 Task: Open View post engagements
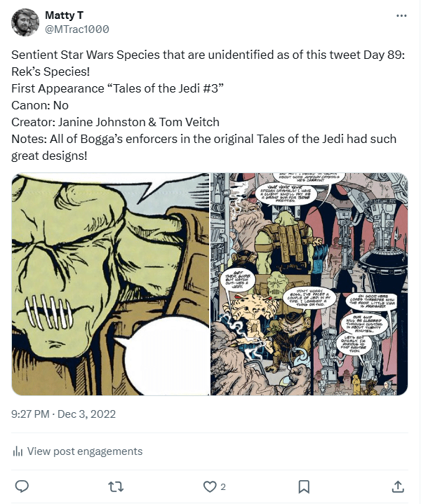[x=84, y=451]
